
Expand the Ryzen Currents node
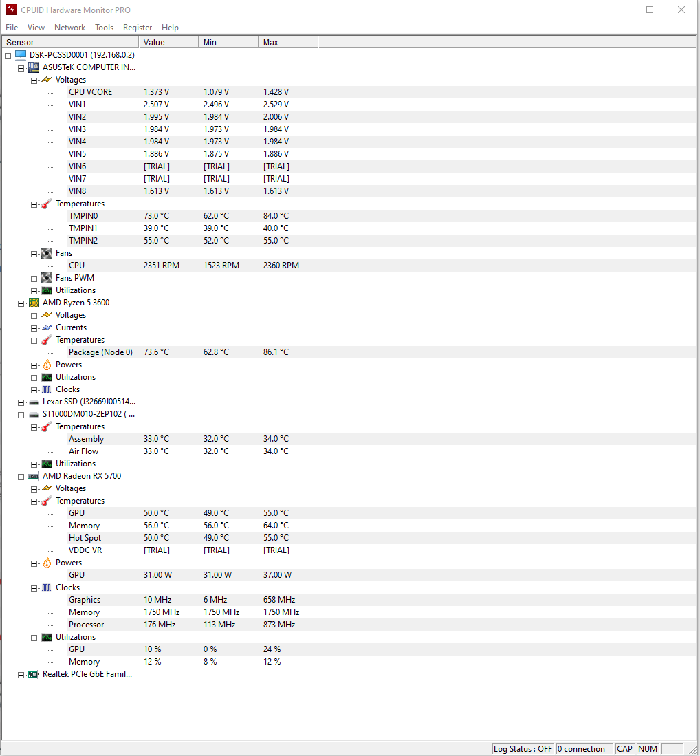point(34,328)
